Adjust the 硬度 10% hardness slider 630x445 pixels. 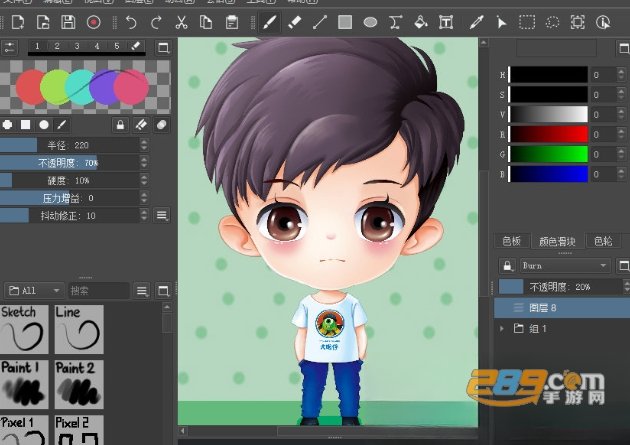coord(69,180)
